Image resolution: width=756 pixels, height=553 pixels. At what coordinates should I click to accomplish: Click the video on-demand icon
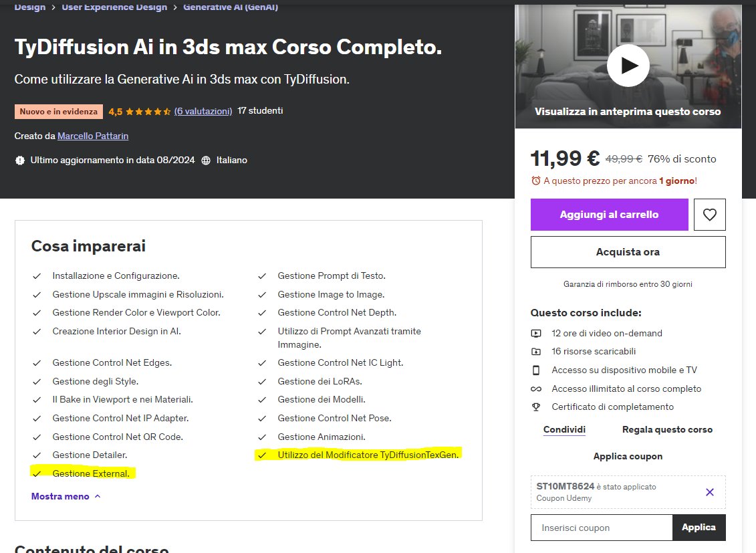tap(537, 333)
